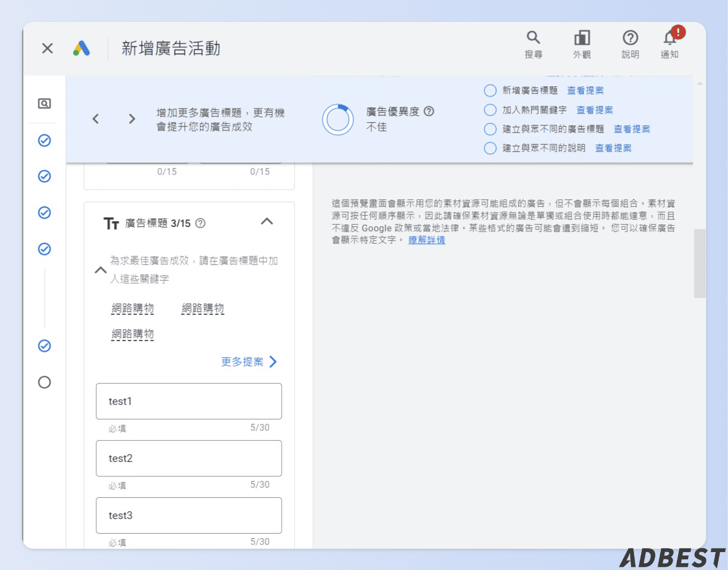
Task: Insert the first 網路購物 keyword suggestion
Action: (133, 308)
